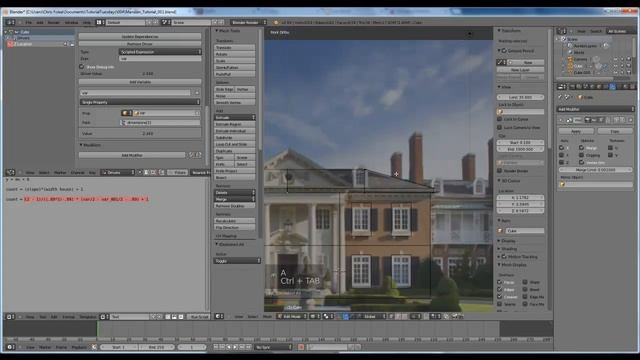Click the scene browse icon beside Scene field
Screen dimensions: 640x360
(165, 22)
